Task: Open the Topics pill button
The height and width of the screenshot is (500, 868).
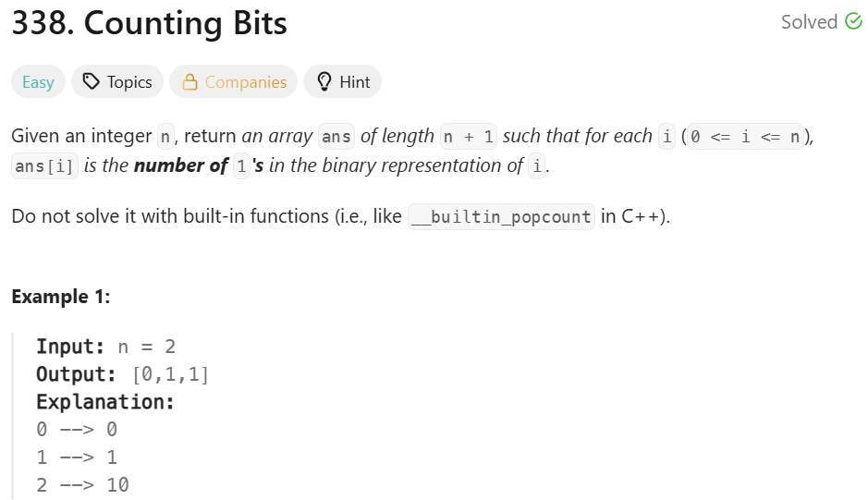Action: 117,82
